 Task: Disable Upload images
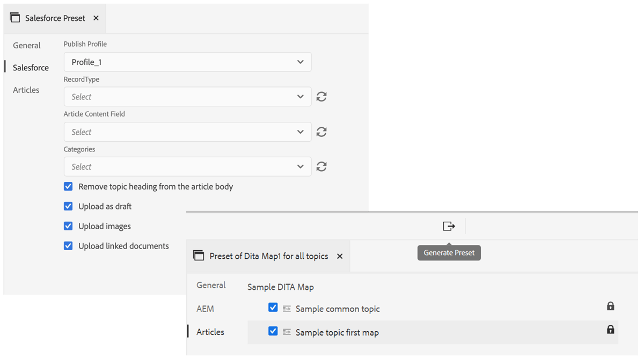68,226
